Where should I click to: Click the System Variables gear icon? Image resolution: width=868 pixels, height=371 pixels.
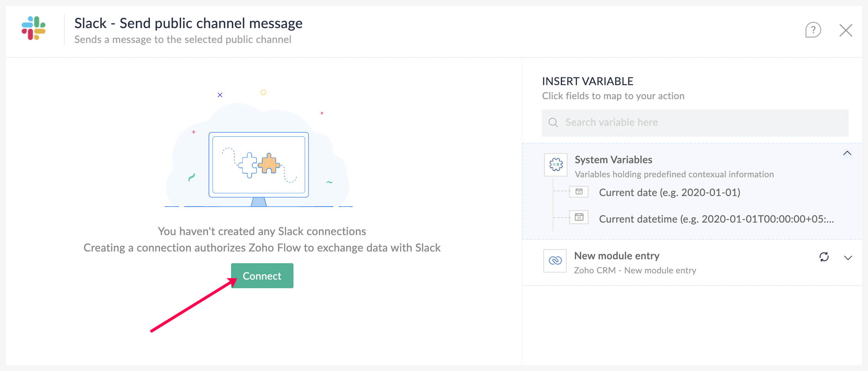[556, 164]
